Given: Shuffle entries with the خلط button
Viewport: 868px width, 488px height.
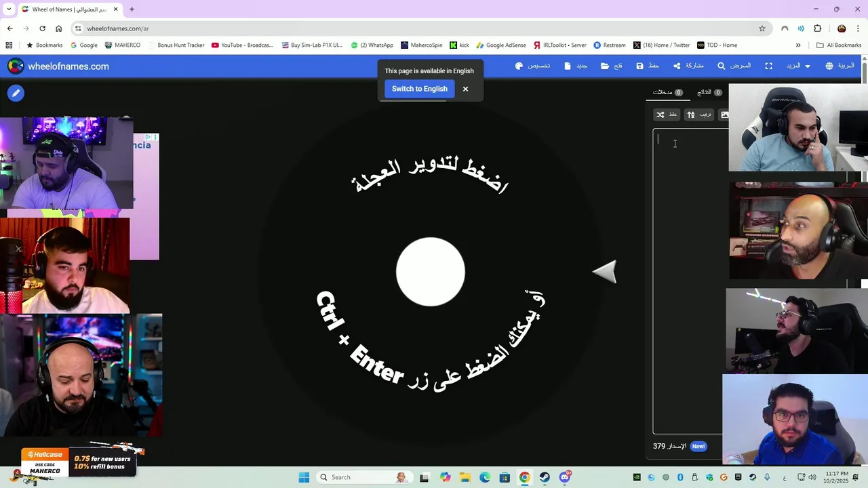Looking at the screenshot, I should point(667,115).
